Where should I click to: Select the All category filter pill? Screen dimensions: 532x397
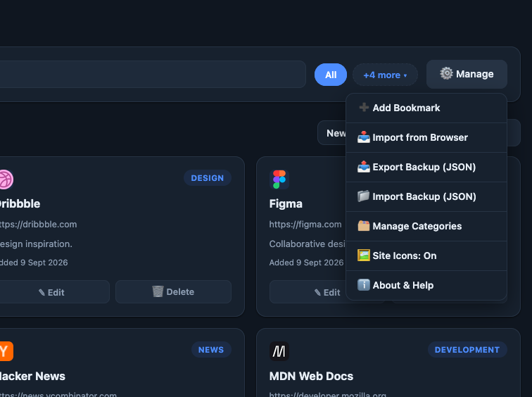pos(331,75)
